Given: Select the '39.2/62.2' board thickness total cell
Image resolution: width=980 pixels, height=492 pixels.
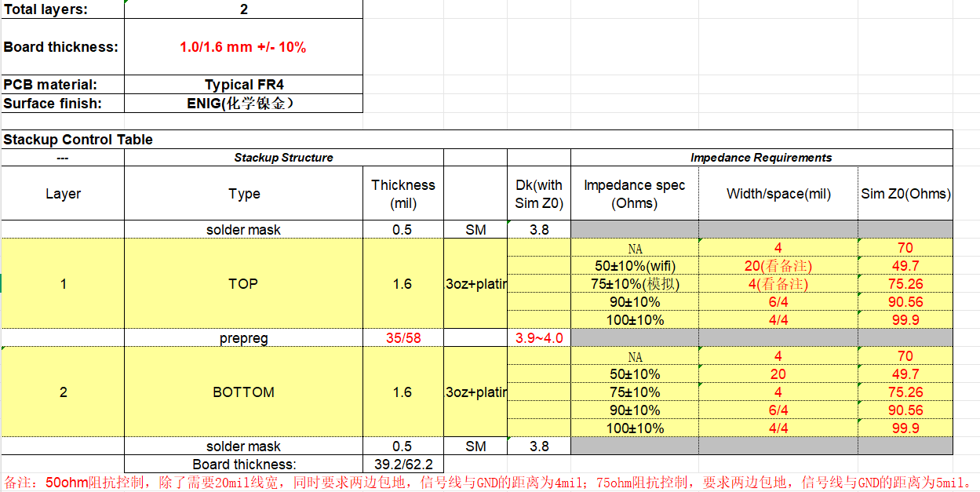Looking at the screenshot, I should 403,465.
